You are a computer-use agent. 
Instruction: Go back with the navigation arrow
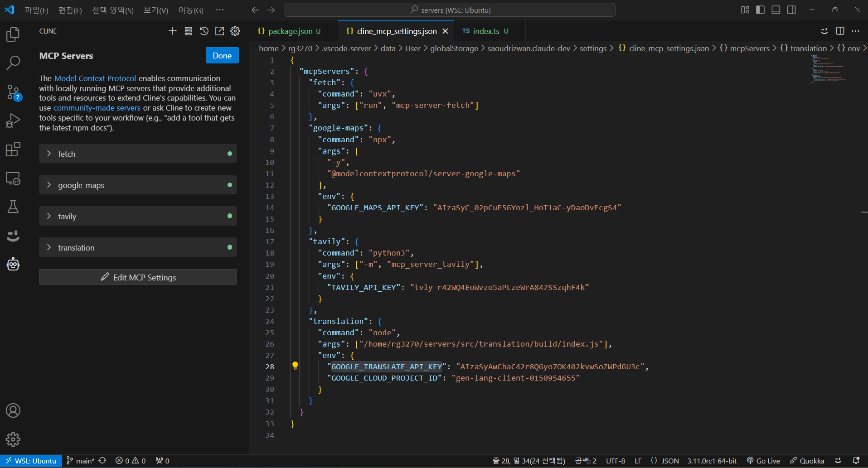coord(256,10)
